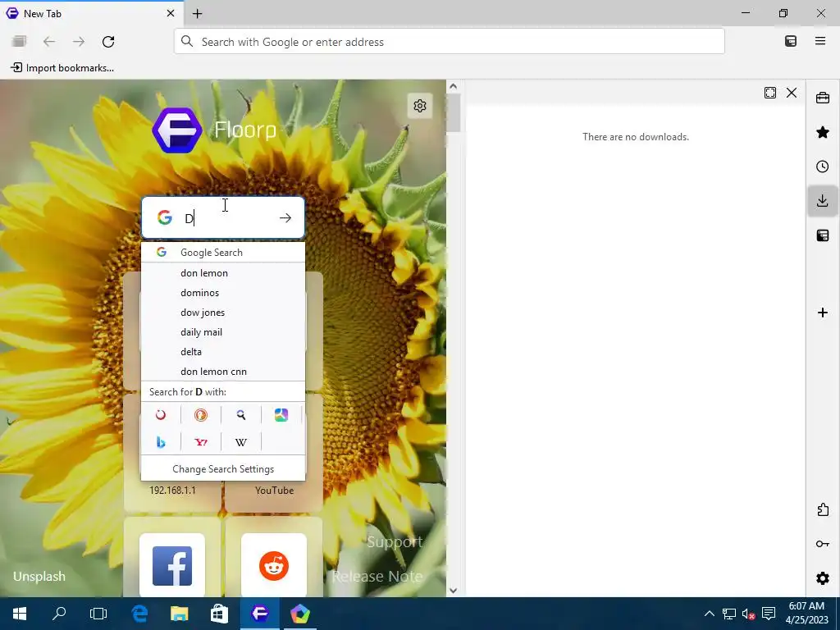Viewport: 840px width, 630px height.
Task: Open the Support link
Action: coord(395,542)
